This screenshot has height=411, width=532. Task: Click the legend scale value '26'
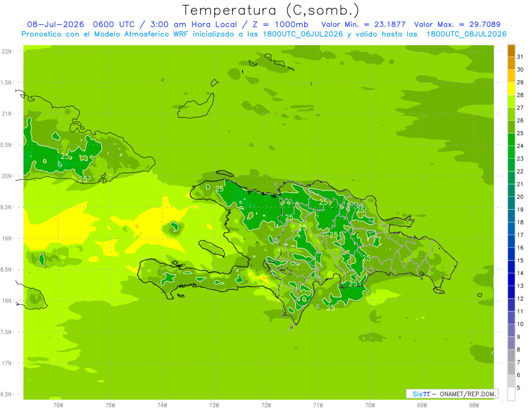pos(520,121)
